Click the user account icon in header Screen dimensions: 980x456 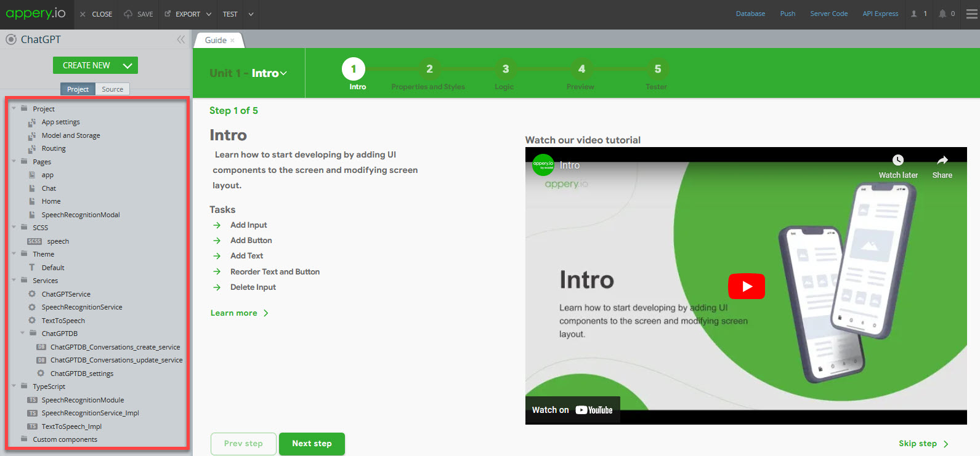[x=914, y=14]
